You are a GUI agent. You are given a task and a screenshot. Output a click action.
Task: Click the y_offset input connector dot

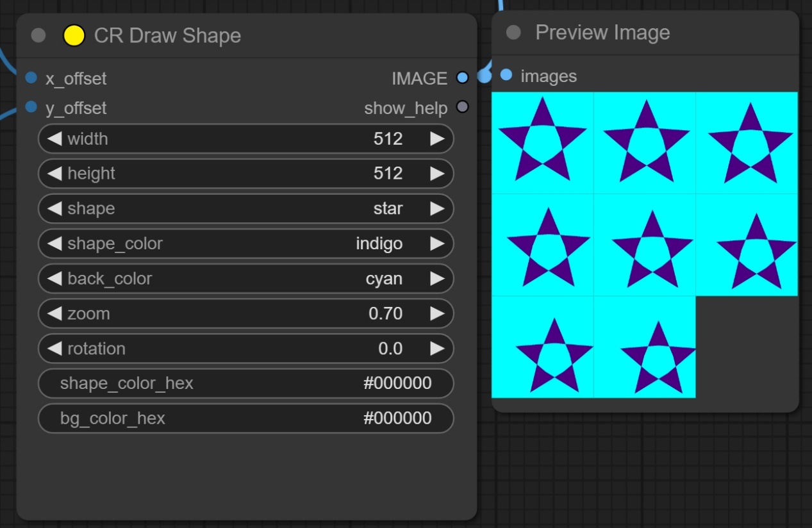pyautogui.click(x=31, y=107)
